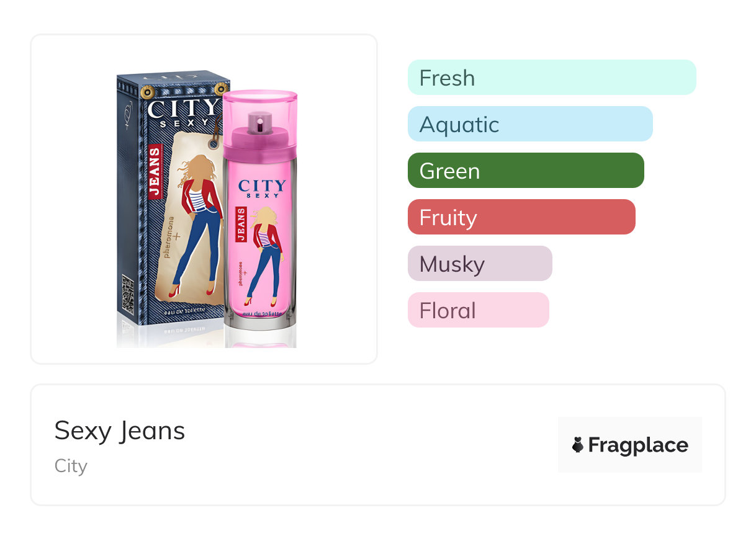The width and height of the screenshot is (756, 536).
Task: Select the Fresh scent bar
Action: tap(552, 78)
